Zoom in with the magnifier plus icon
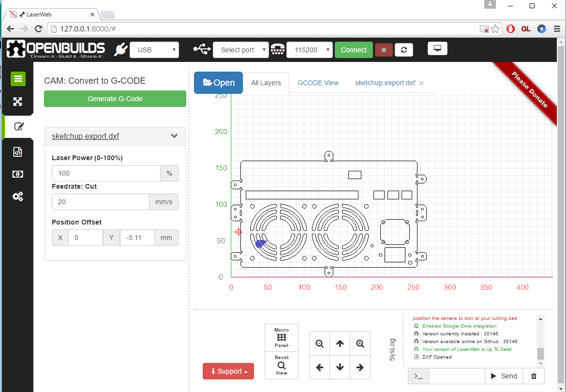The image size is (566, 392). pyautogui.click(x=360, y=344)
